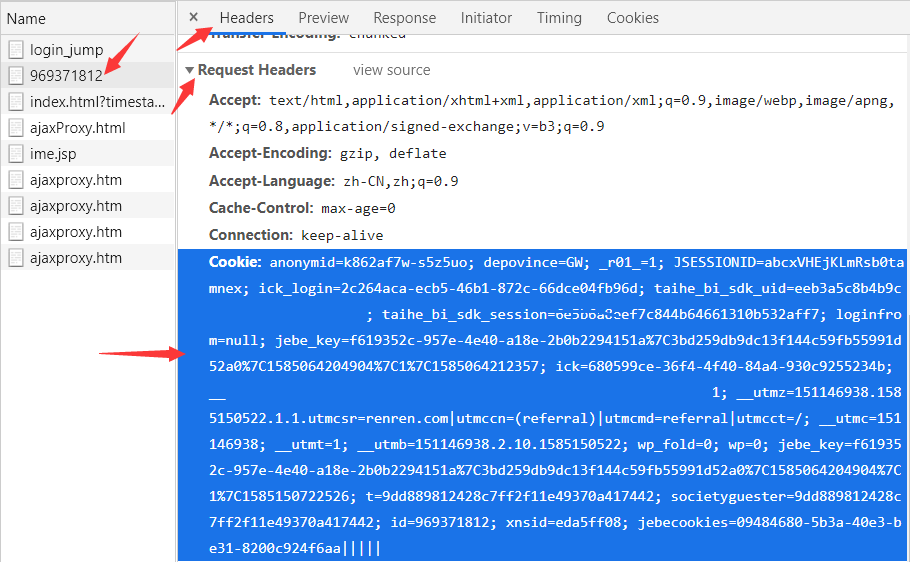Close the request details panel
The height and width of the screenshot is (562, 910).
[193, 17]
